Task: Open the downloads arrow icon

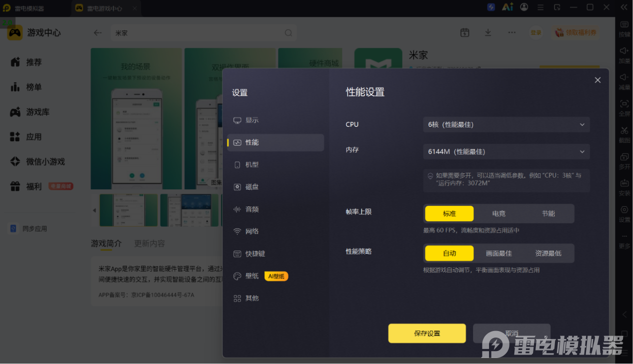Action: point(488,32)
